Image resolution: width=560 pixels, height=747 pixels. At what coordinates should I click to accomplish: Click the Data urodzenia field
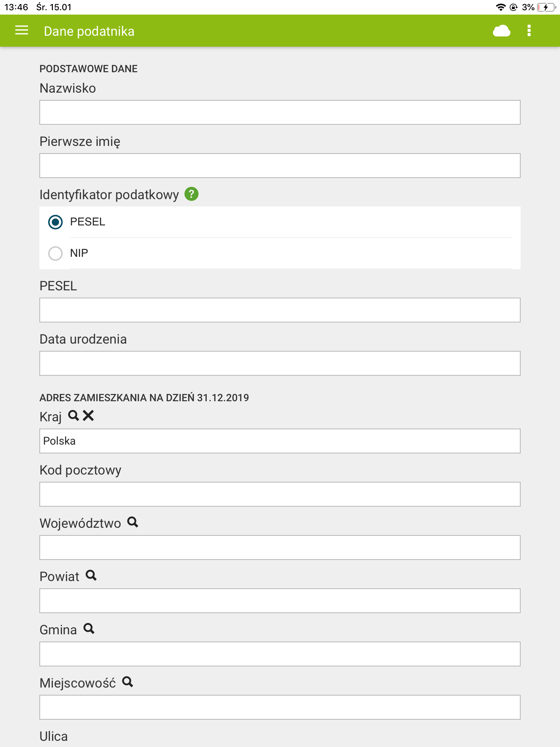[280, 363]
